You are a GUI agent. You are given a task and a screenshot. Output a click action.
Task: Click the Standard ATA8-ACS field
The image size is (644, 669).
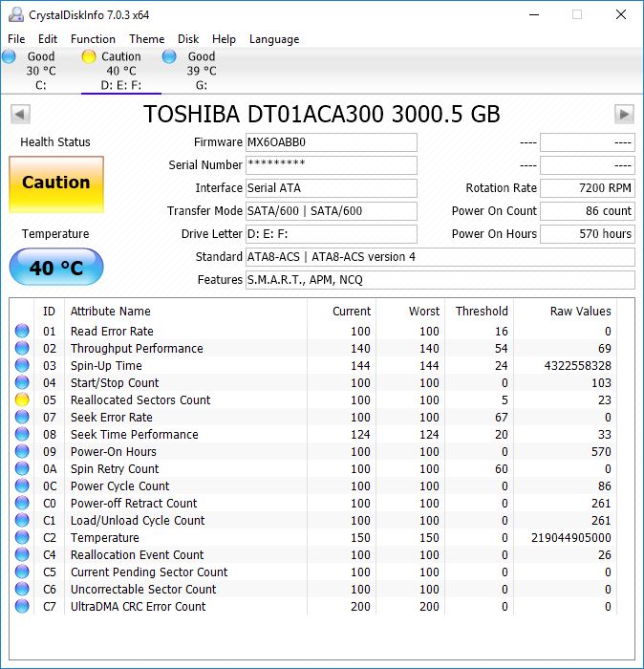440,257
